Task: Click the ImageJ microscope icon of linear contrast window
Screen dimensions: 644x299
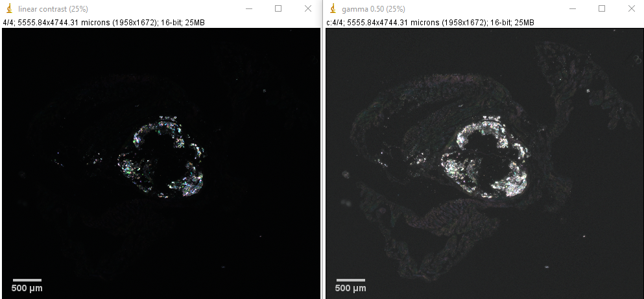Action: (9, 9)
